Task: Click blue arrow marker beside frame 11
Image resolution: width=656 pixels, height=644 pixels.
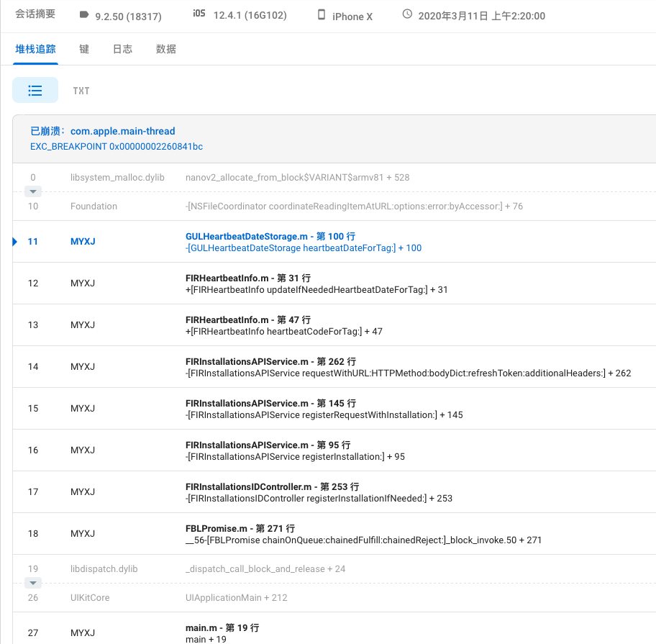Action: tap(15, 242)
